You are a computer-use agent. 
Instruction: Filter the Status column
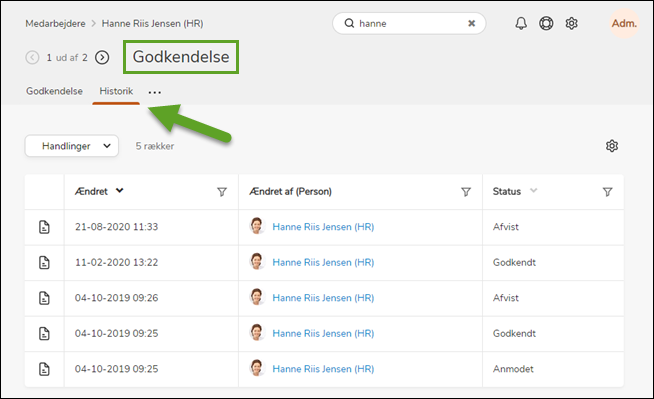(607, 192)
